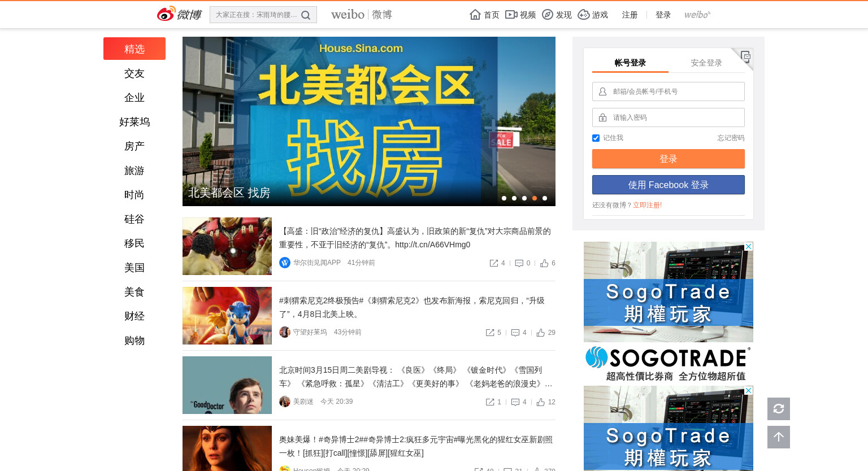
Task: Like the 美剧导视 post
Action: (541, 402)
